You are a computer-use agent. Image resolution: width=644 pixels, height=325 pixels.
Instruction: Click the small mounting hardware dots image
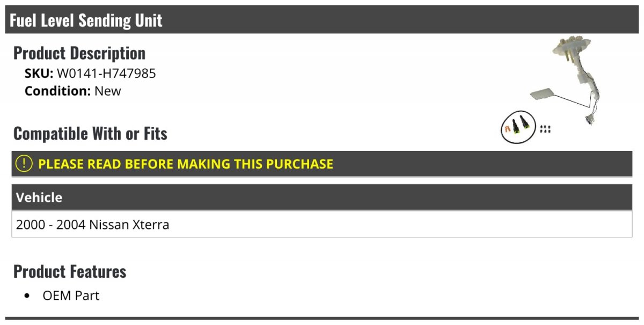[x=545, y=129]
